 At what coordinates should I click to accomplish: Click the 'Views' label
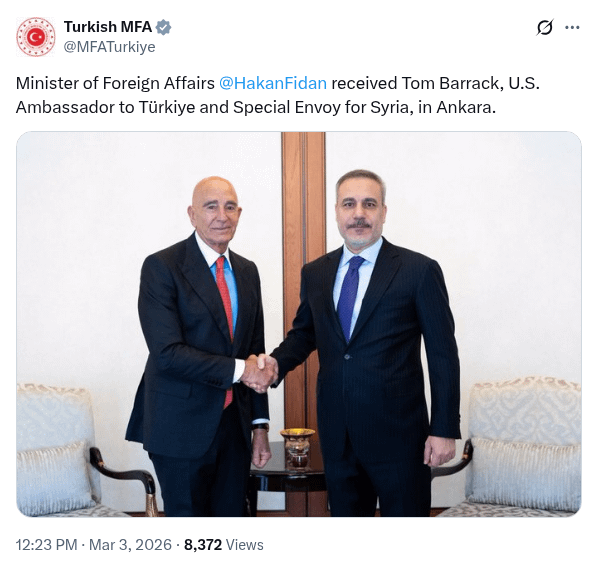244,545
